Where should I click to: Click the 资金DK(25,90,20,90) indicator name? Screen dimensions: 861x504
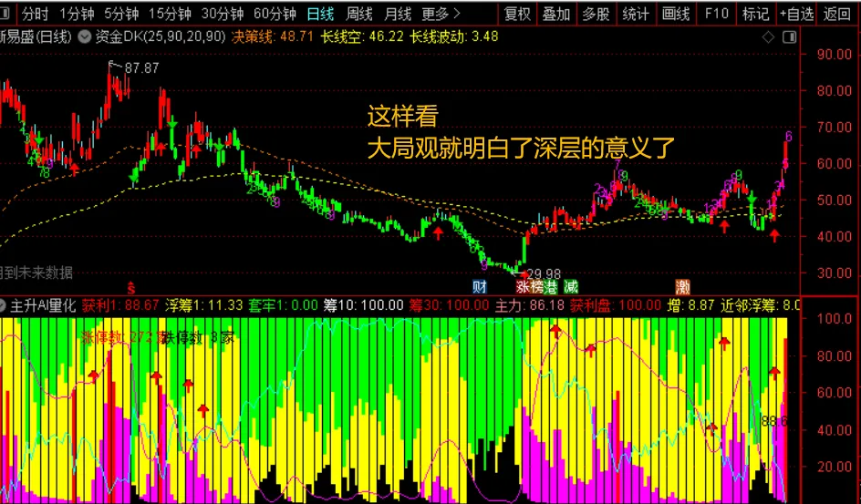click(161, 37)
